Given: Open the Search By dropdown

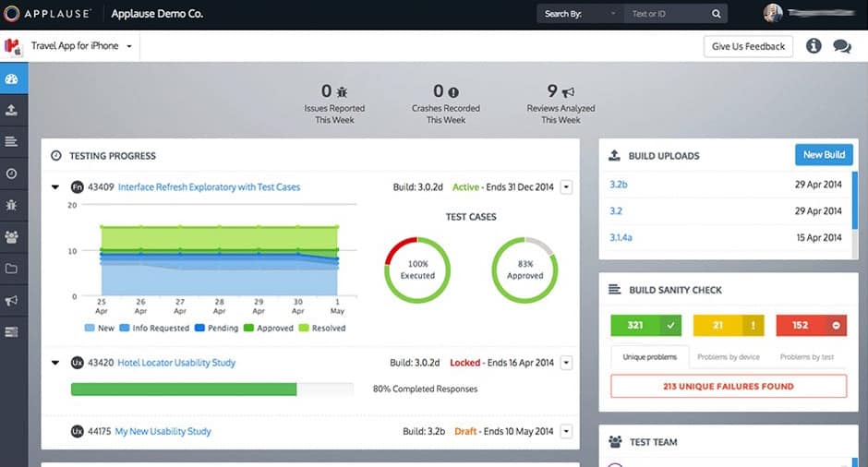Looking at the screenshot, I should [580, 14].
